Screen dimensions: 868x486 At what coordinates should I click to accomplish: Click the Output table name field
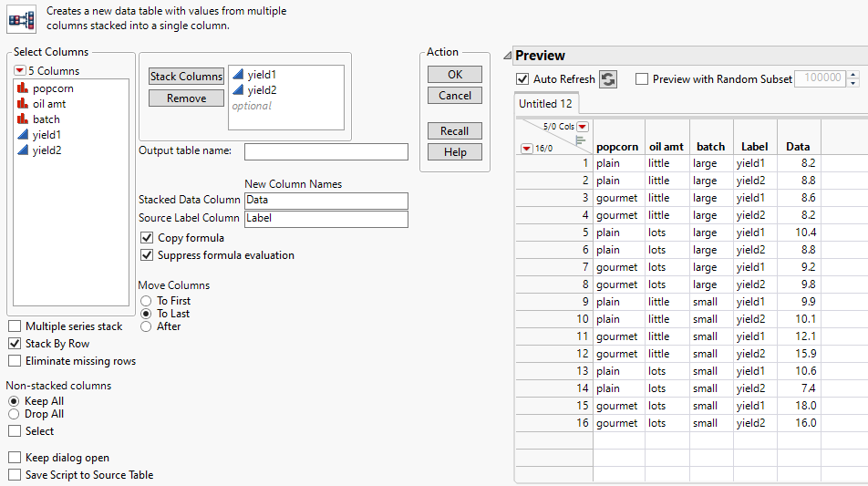click(325, 151)
